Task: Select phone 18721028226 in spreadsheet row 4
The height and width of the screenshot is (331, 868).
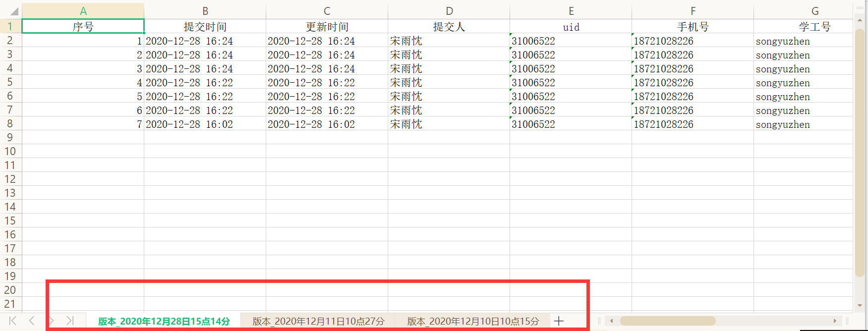Action: click(693, 68)
